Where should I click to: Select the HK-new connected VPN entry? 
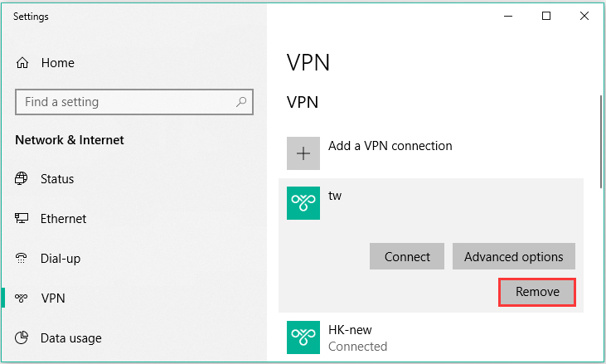415,338
